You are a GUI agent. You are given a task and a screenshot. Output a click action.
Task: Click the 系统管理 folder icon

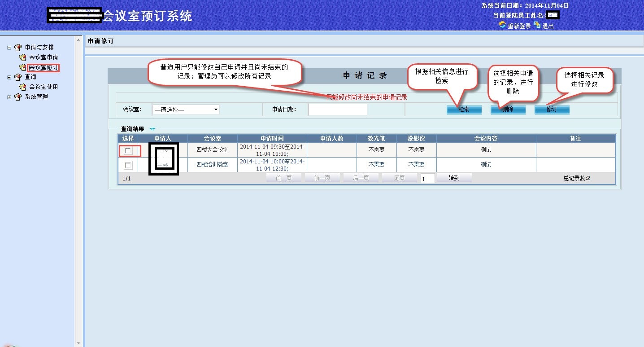tap(18, 97)
